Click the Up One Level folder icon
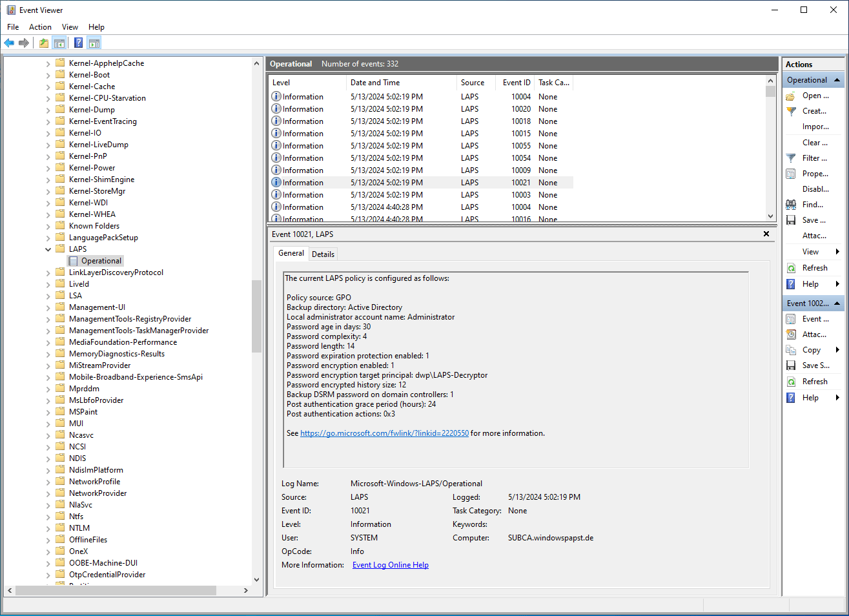849x616 pixels. [43, 43]
